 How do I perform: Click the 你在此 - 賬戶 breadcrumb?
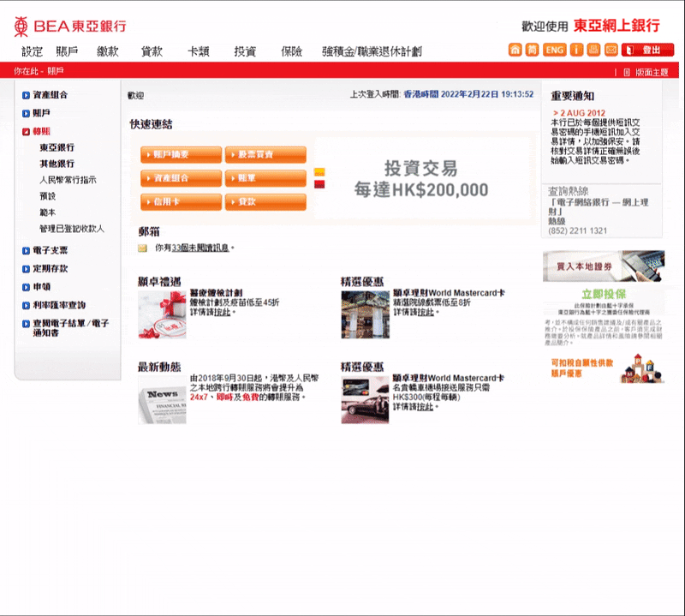pyautogui.click(x=39, y=71)
